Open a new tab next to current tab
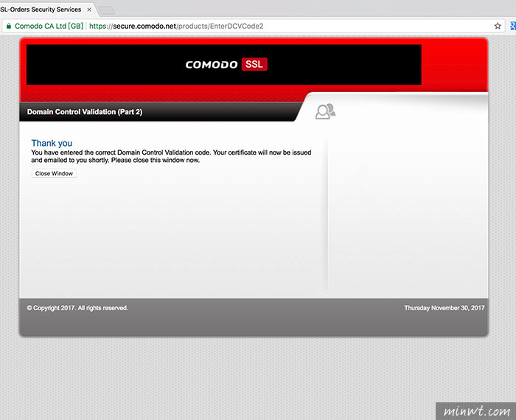The width and height of the screenshot is (516, 420). (x=107, y=10)
